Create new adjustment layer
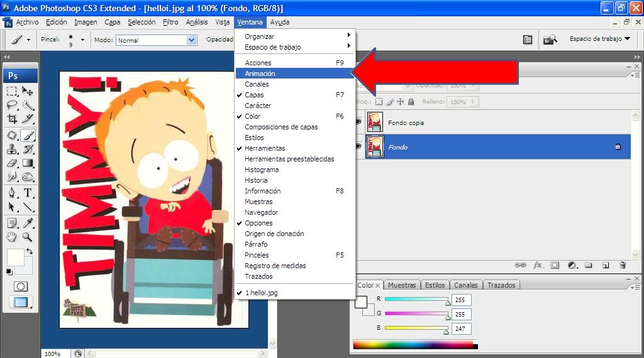 [572, 265]
